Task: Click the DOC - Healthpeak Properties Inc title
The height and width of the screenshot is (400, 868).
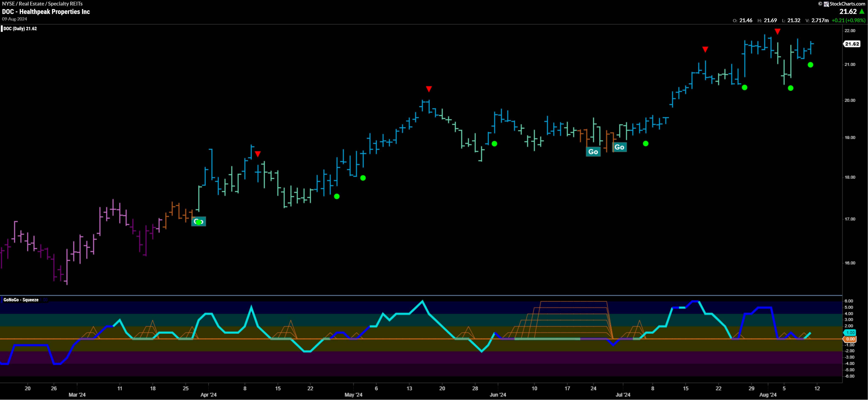Action: click(x=46, y=11)
